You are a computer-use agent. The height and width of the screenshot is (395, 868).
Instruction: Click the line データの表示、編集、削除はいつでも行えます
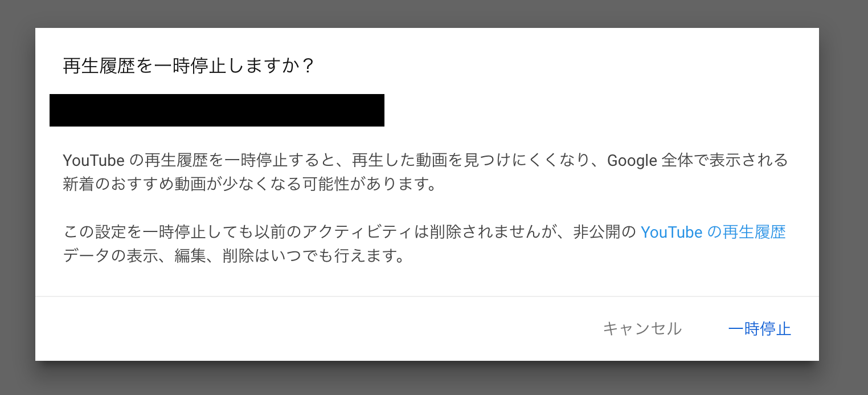[234, 255]
